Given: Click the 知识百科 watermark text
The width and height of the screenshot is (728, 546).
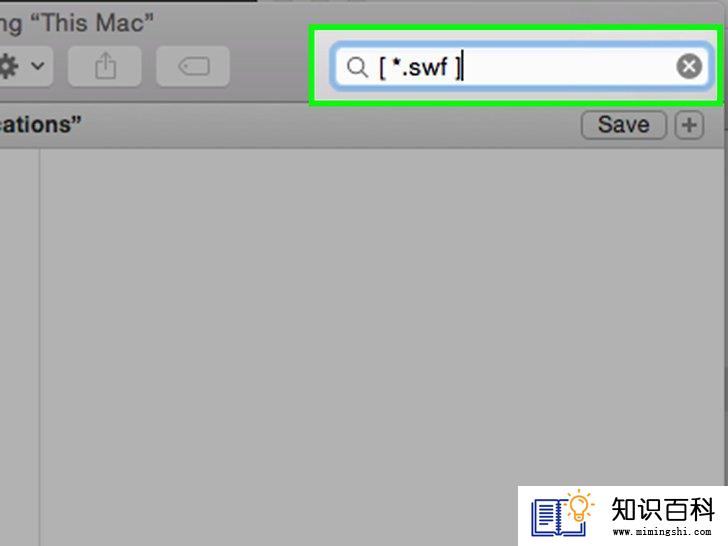Looking at the screenshot, I should 662,510.
